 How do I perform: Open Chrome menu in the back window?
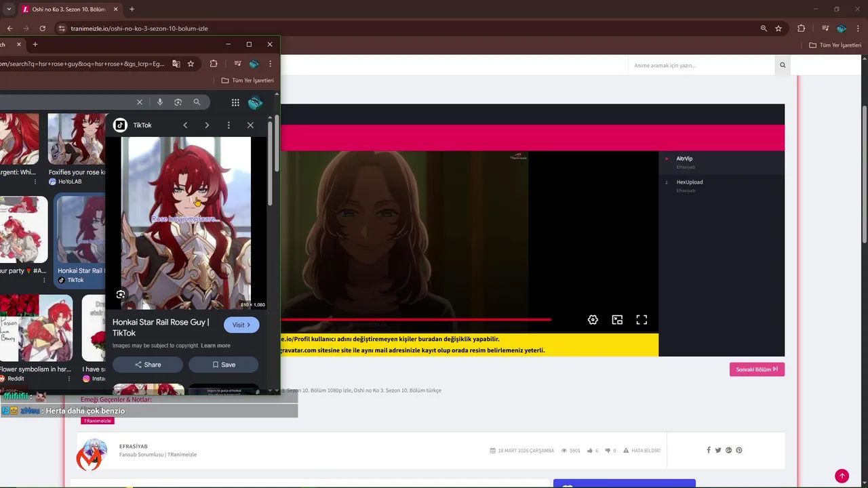tap(858, 28)
